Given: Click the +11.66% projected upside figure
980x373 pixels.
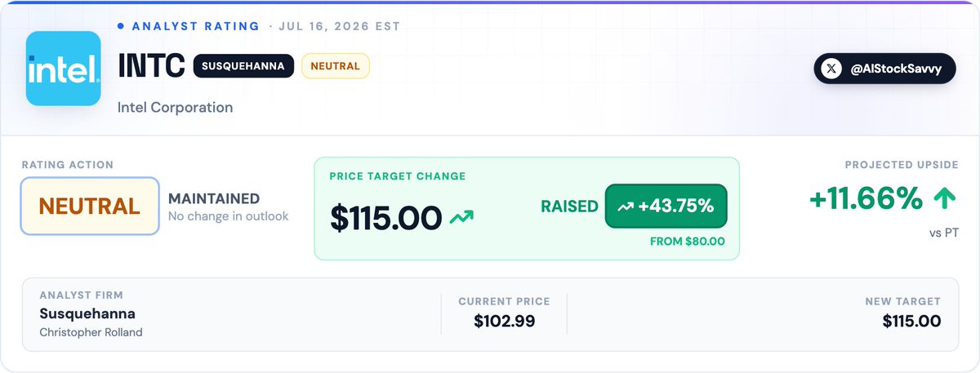Looking at the screenshot, I should tap(866, 198).
